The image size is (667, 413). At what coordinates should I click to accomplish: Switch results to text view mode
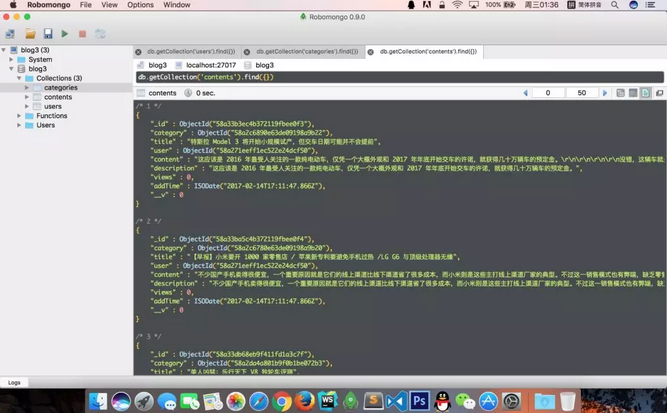[645, 93]
